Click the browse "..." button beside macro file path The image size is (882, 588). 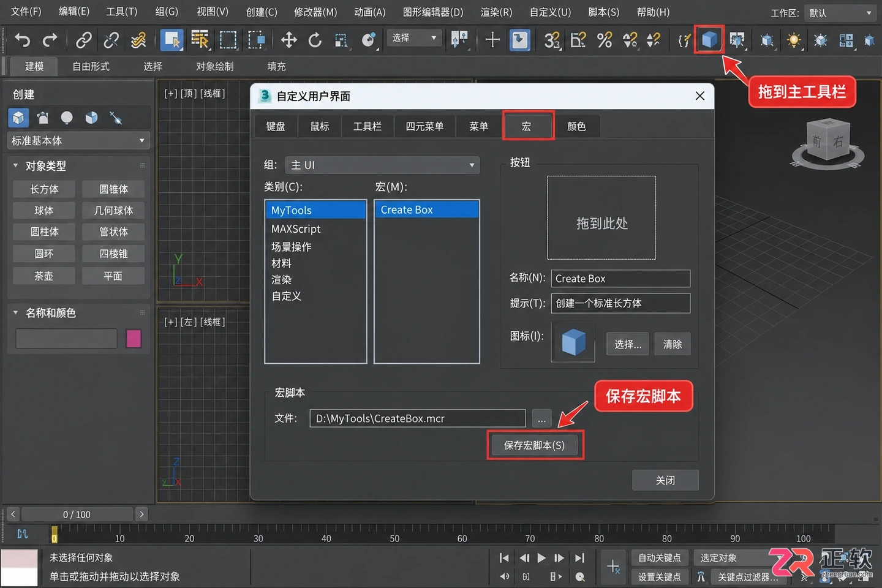pyautogui.click(x=541, y=419)
